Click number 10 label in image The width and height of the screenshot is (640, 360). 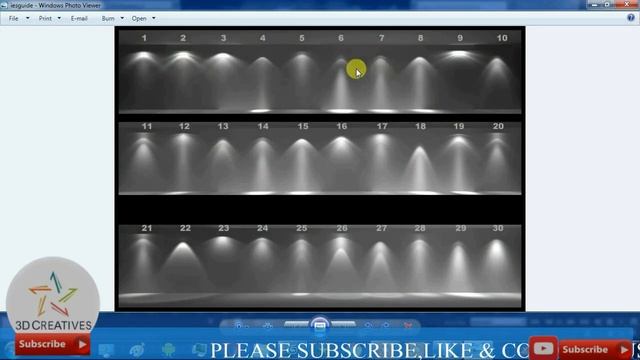[502, 38]
